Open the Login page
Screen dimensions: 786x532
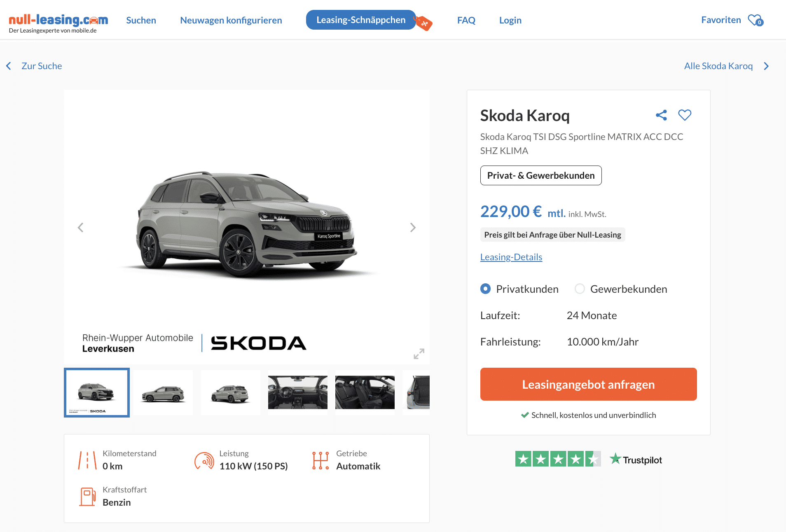510,20
